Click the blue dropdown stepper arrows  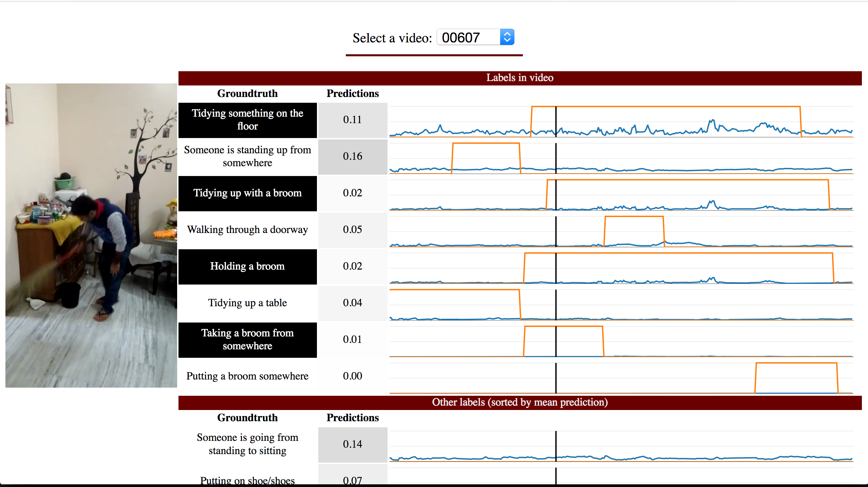[x=507, y=37]
